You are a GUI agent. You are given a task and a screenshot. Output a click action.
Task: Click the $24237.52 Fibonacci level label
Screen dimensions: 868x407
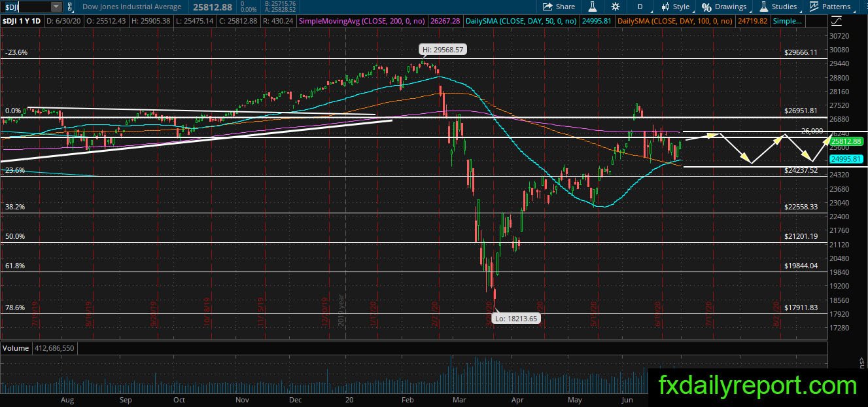pyautogui.click(x=801, y=170)
